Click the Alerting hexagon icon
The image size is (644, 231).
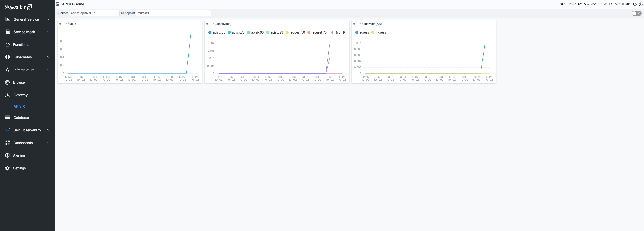click(7, 155)
